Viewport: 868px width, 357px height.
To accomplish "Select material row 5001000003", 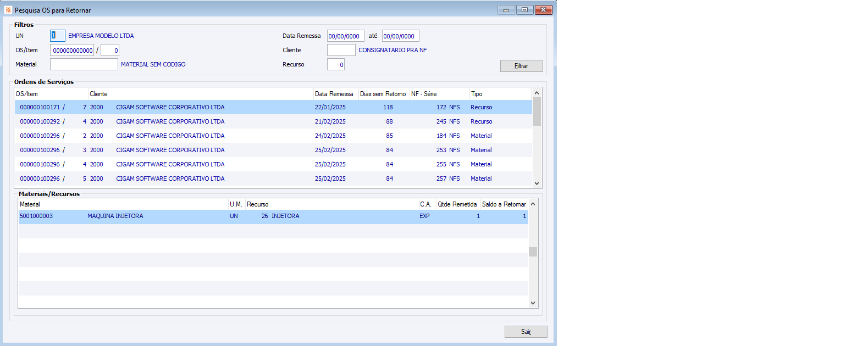I will [273, 216].
